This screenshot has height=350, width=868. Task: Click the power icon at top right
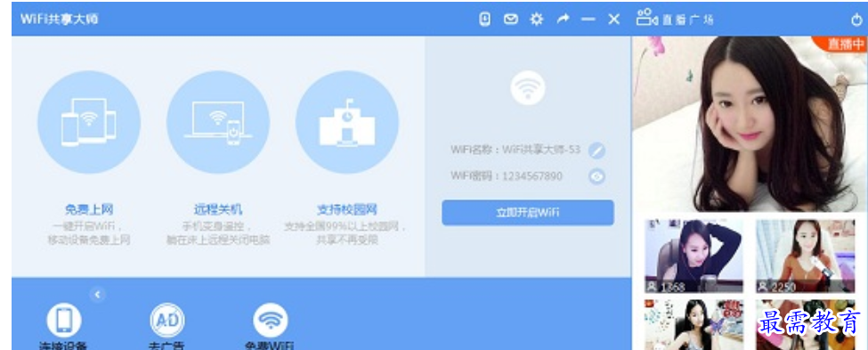(856, 20)
